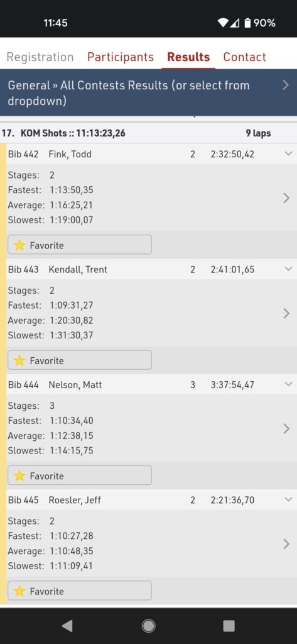The image size is (297, 644).
Task: Collapse the Bib 442 Fink, Todd row
Action: [x=288, y=153]
